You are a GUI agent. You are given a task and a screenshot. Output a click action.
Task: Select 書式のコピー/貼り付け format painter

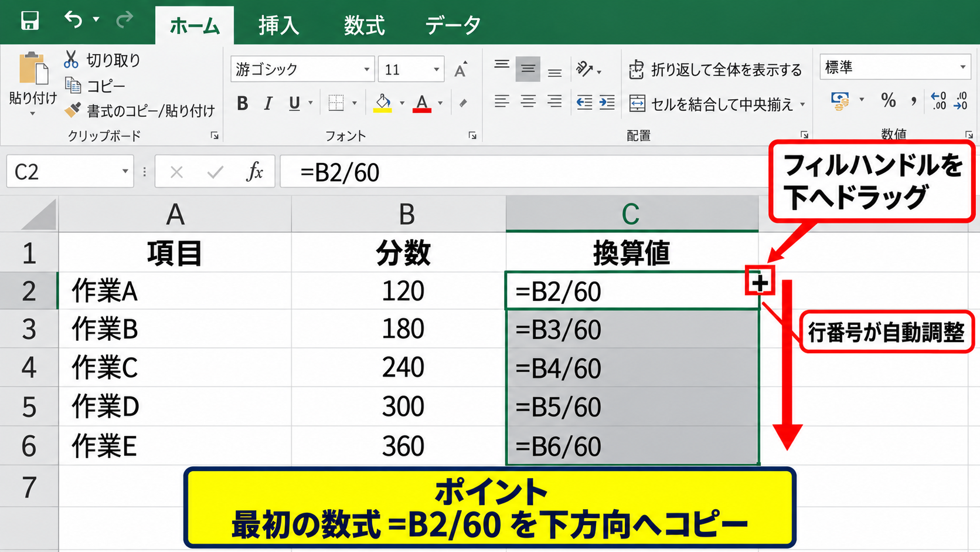(x=139, y=110)
